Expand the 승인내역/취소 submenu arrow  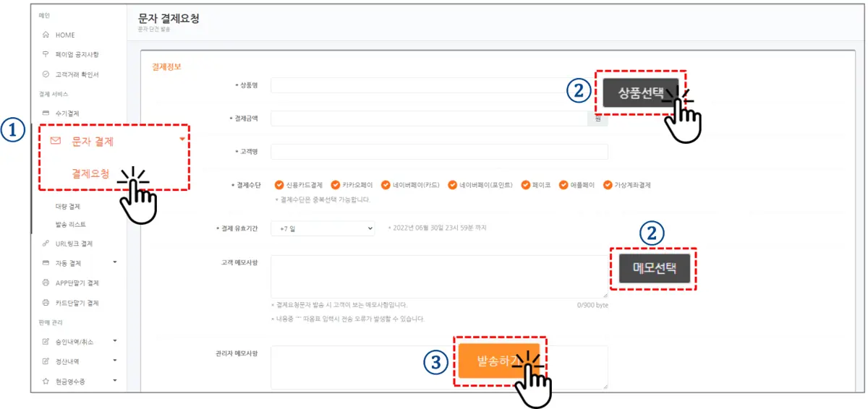click(114, 340)
